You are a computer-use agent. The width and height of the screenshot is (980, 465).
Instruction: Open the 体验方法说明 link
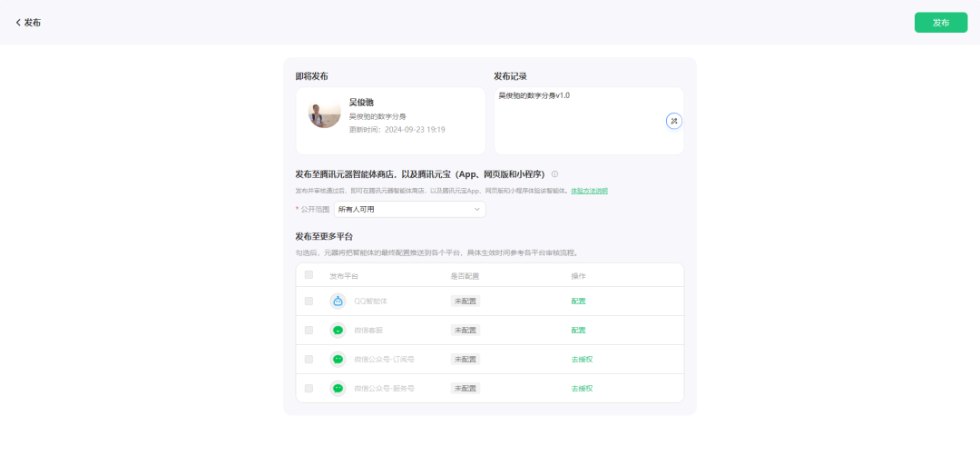[x=589, y=191]
